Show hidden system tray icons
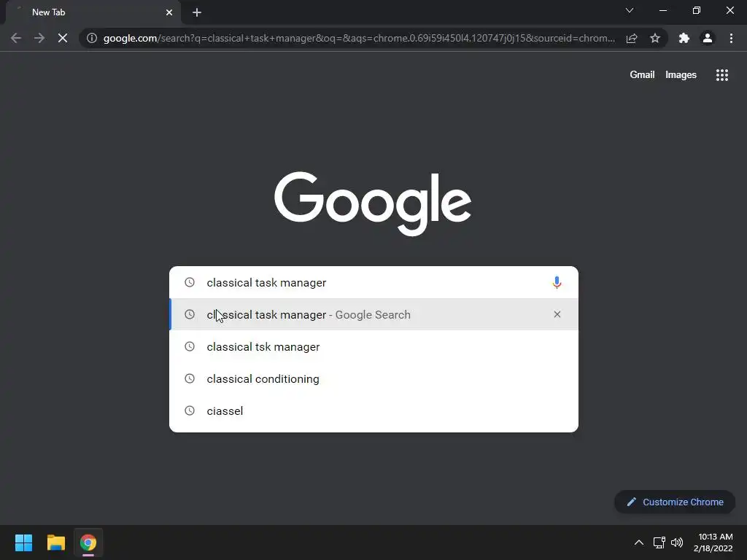The width and height of the screenshot is (747, 560). click(x=639, y=542)
